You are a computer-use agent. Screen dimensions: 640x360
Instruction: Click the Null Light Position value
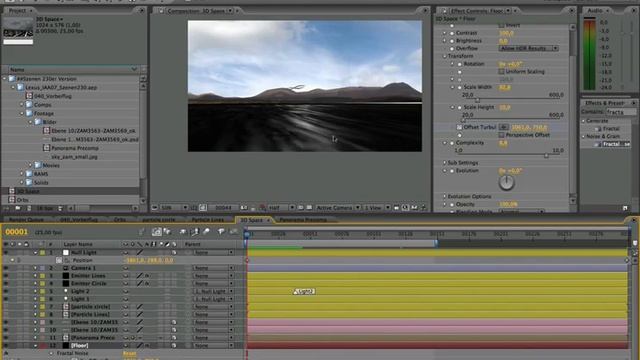[149, 260]
